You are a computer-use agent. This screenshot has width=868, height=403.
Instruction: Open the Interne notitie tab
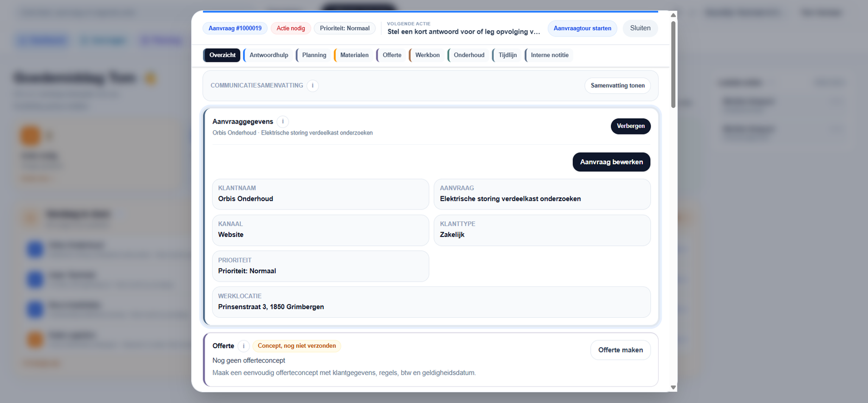click(549, 55)
